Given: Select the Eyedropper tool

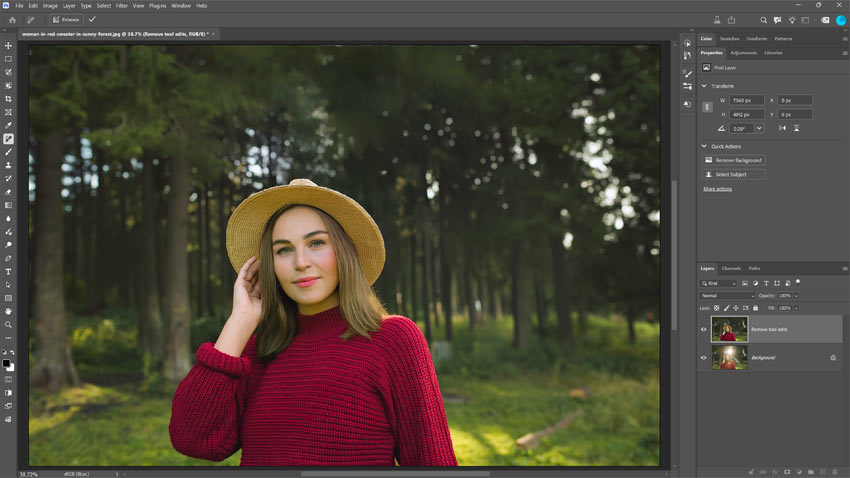Looking at the screenshot, I should point(8,125).
